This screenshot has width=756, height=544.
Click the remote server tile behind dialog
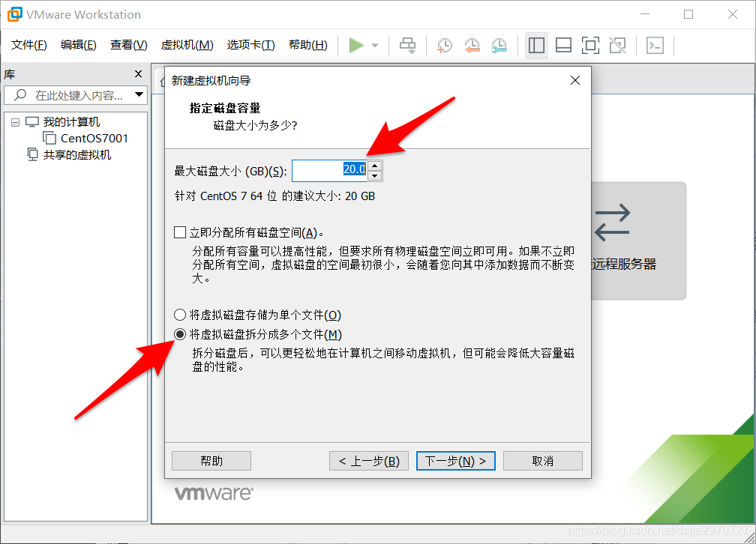tap(638, 241)
